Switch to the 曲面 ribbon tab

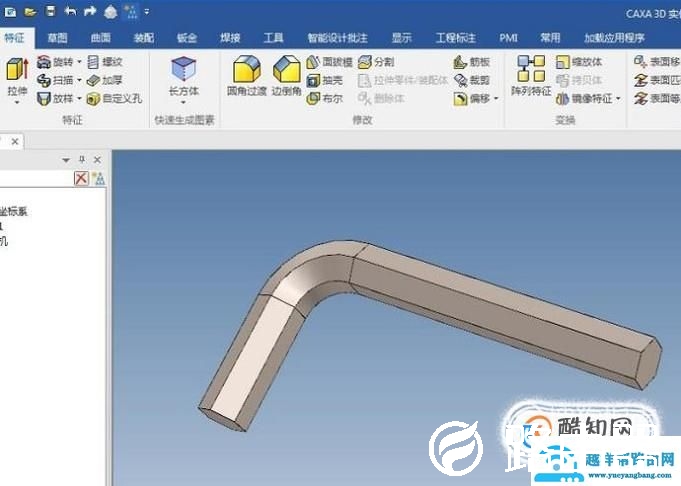coord(100,38)
